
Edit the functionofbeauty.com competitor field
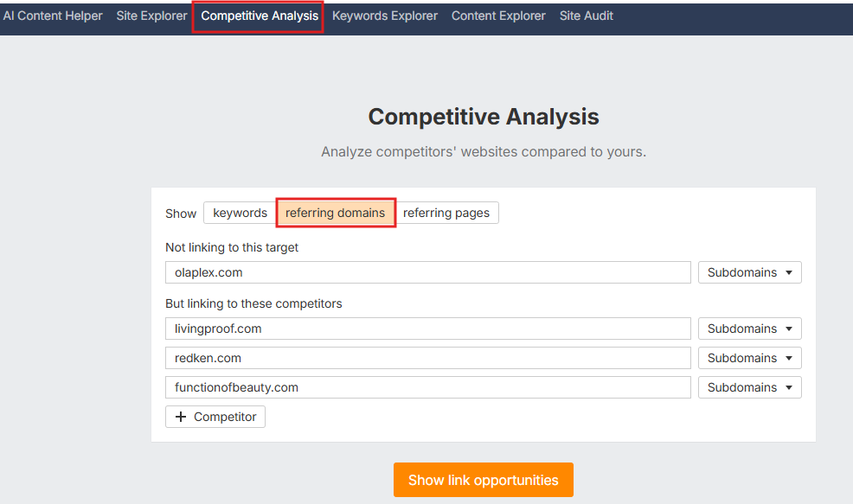tap(427, 387)
